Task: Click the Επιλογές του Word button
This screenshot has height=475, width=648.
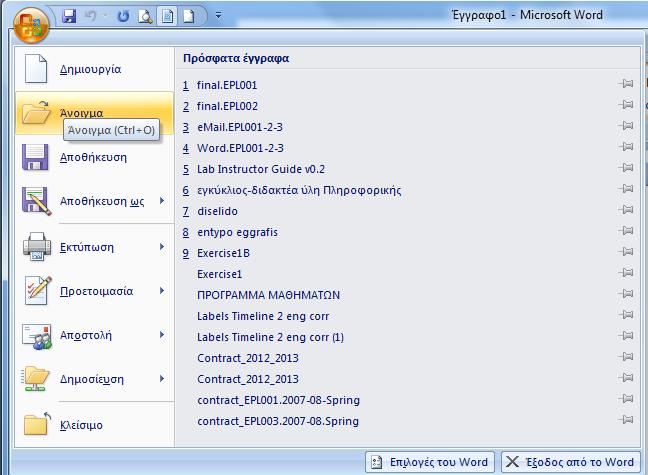Action: pyautogui.click(x=430, y=462)
